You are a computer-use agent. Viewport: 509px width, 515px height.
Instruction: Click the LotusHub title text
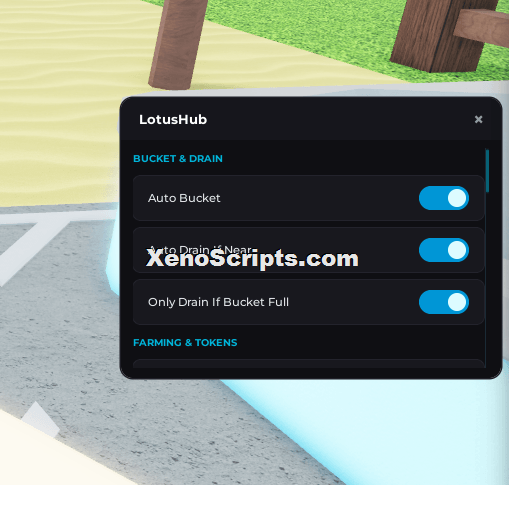coord(173,120)
